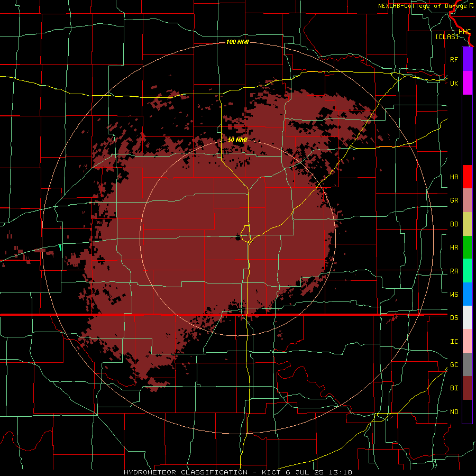Click the HA legend label
476x476 pixels.
[454, 177]
